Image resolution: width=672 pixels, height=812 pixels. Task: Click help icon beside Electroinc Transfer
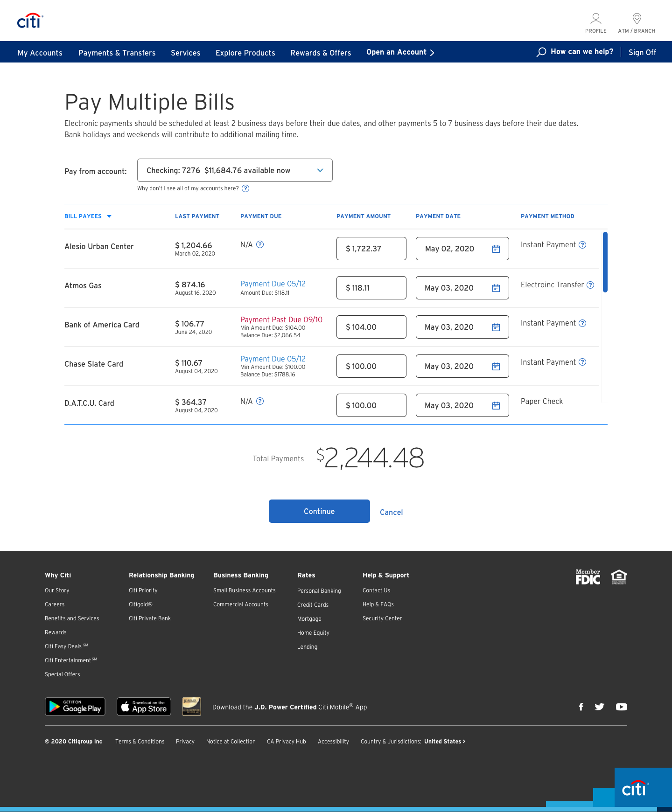(x=590, y=285)
